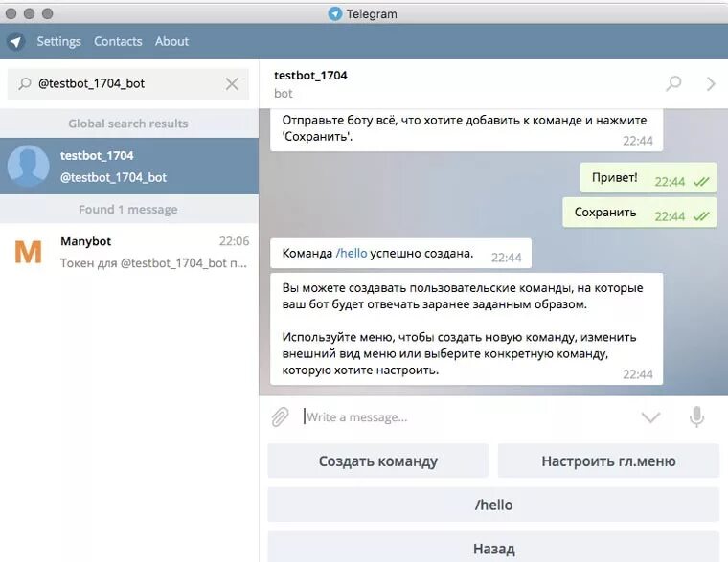Click the message starting with Отправьте боту всё
The width and height of the screenshot is (728, 562).
pos(466,130)
